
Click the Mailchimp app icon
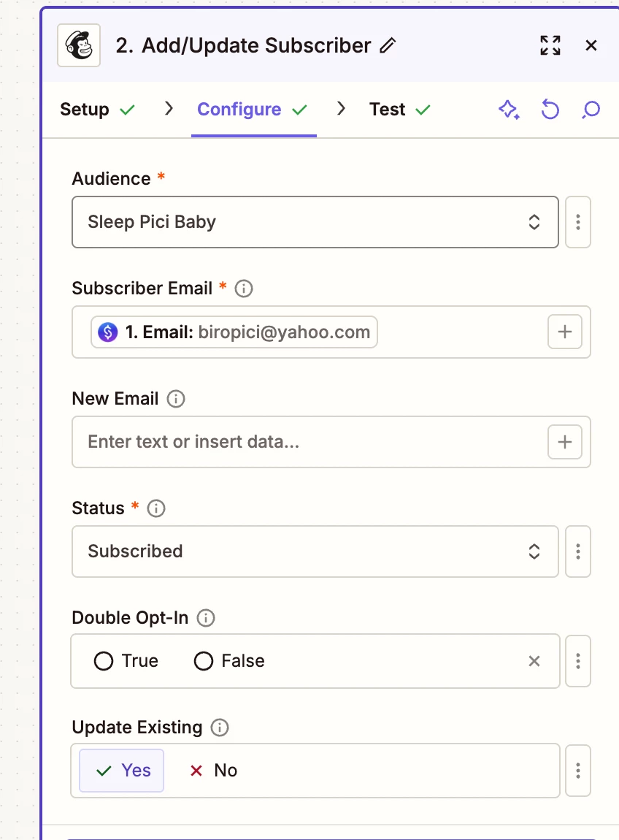coord(79,45)
